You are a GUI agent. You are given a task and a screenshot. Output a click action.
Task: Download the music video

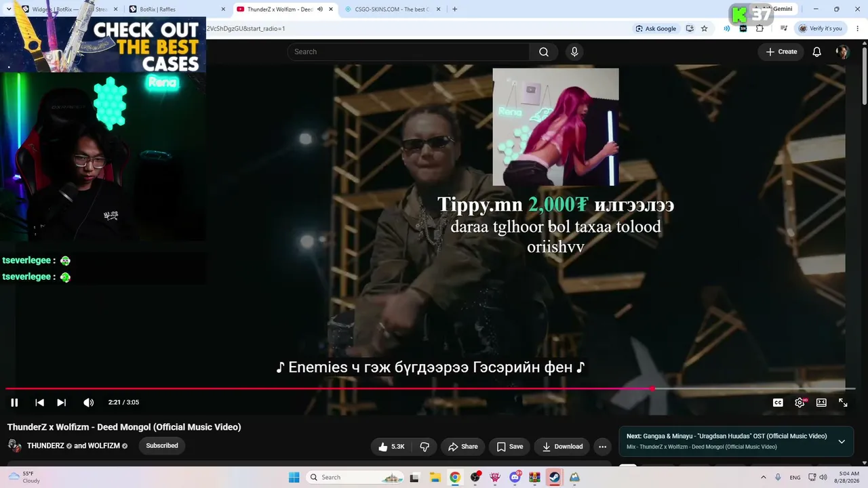coord(562,447)
